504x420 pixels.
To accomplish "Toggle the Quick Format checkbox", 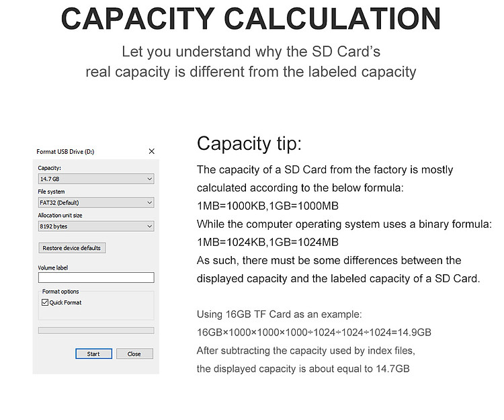I will [45, 303].
